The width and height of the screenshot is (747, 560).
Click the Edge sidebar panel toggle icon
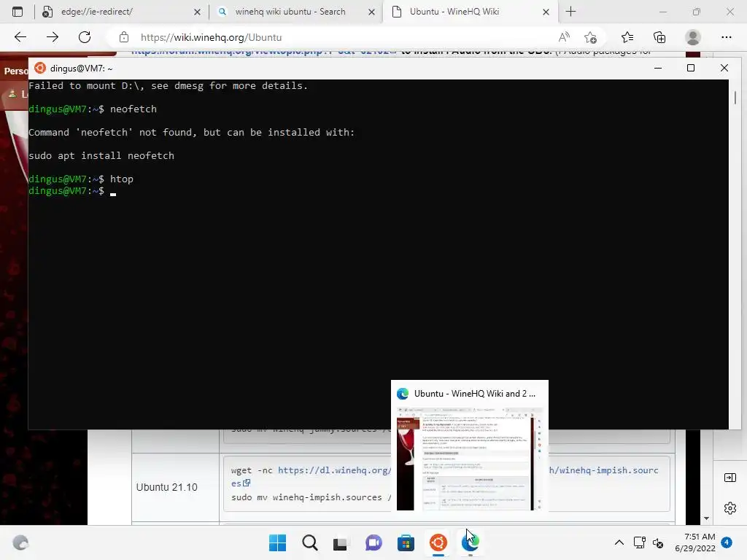[729, 478]
